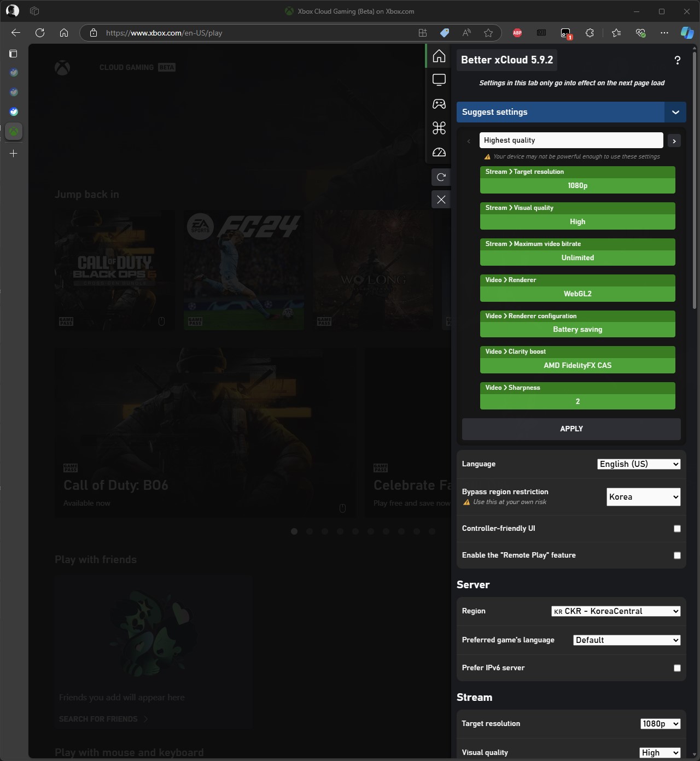
Task: Go to browser home page
Action: (64, 33)
